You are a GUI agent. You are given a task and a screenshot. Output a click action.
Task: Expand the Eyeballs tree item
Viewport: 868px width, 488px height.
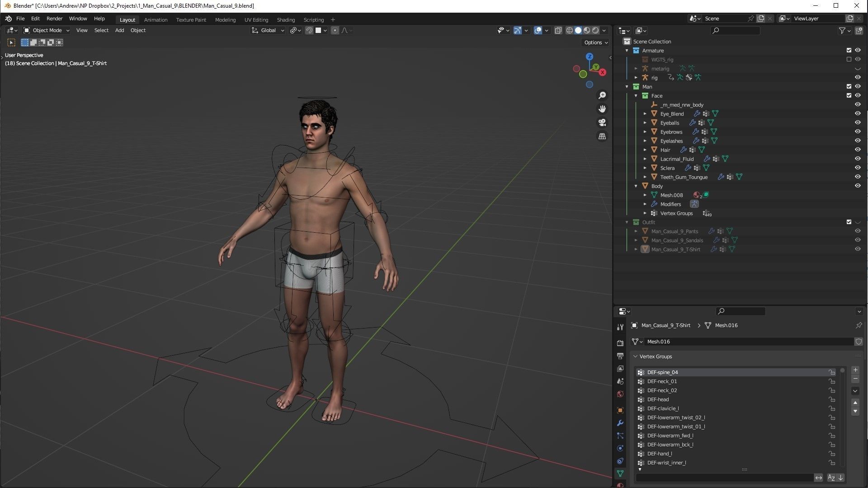click(645, 123)
